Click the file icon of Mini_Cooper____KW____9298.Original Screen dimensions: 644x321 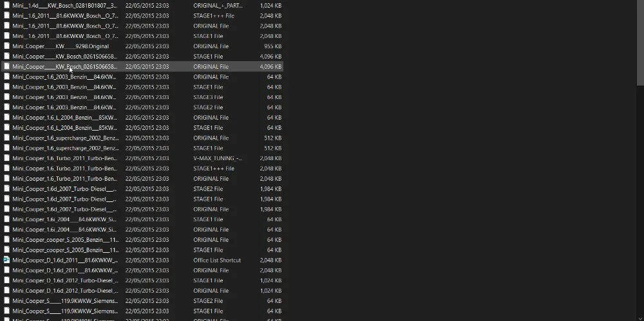tap(6, 46)
